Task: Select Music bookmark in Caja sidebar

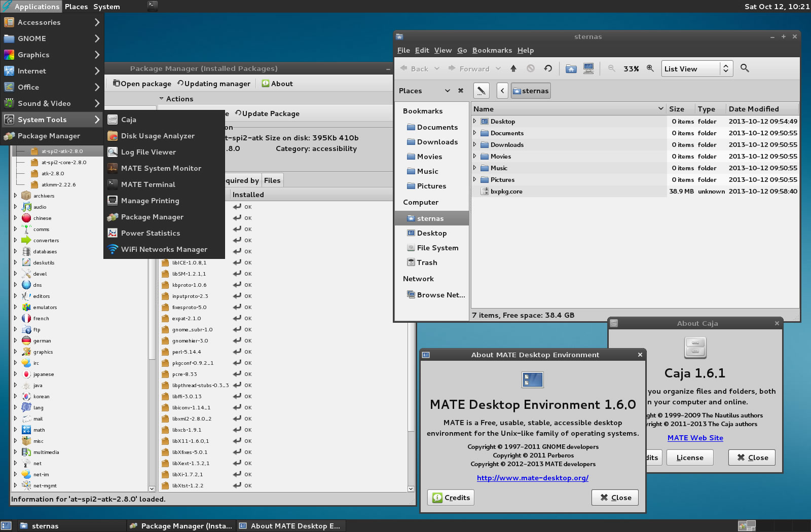Action: pyautogui.click(x=431, y=171)
